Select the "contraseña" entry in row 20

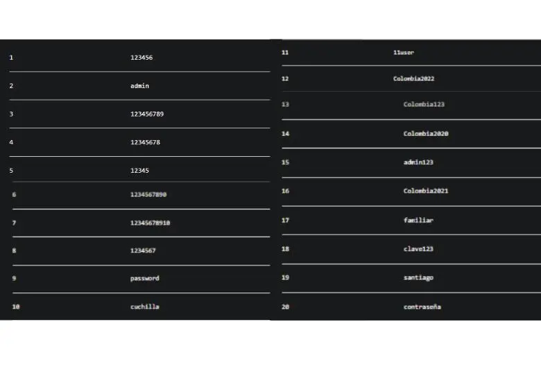[x=422, y=307]
